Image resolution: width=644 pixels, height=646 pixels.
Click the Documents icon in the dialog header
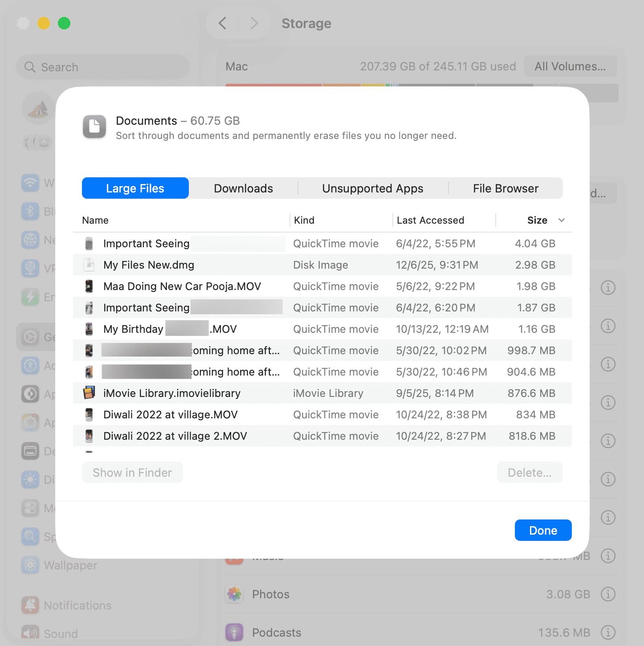click(94, 127)
